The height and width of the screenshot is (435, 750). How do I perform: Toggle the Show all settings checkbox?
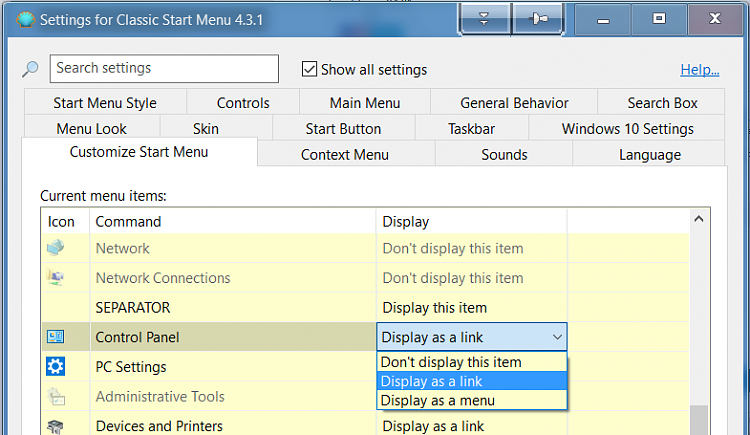[x=309, y=69]
